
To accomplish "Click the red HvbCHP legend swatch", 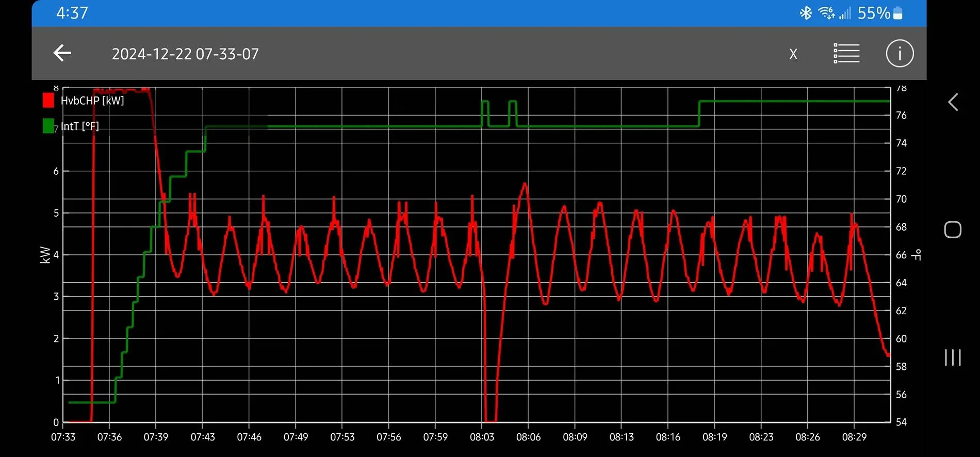I will [x=48, y=101].
